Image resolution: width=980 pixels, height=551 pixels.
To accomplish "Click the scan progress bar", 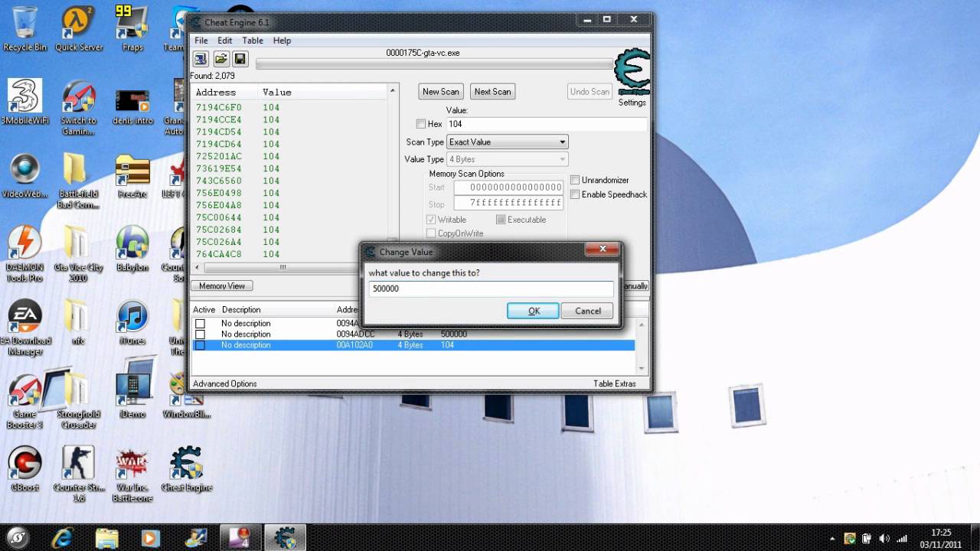I will click(x=434, y=64).
